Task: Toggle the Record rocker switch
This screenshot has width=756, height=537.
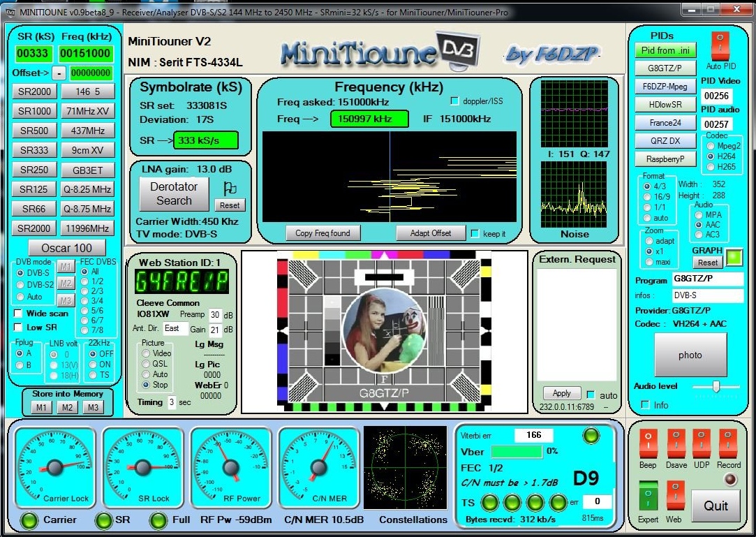Action: point(727,443)
